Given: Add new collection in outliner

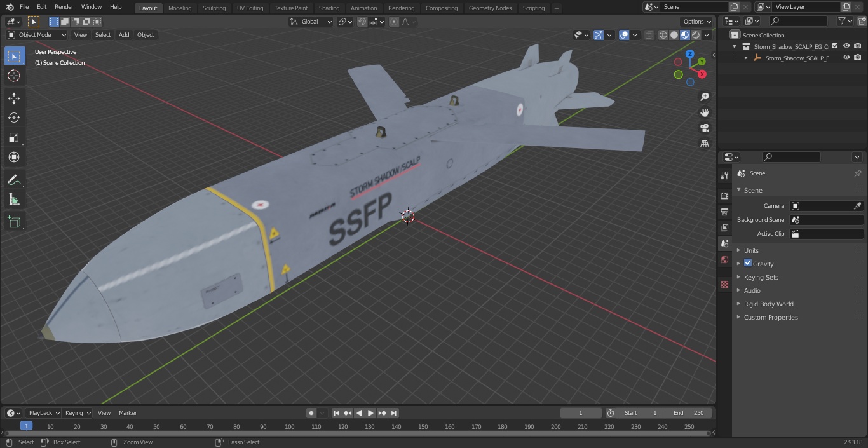Looking at the screenshot, I should (861, 21).
